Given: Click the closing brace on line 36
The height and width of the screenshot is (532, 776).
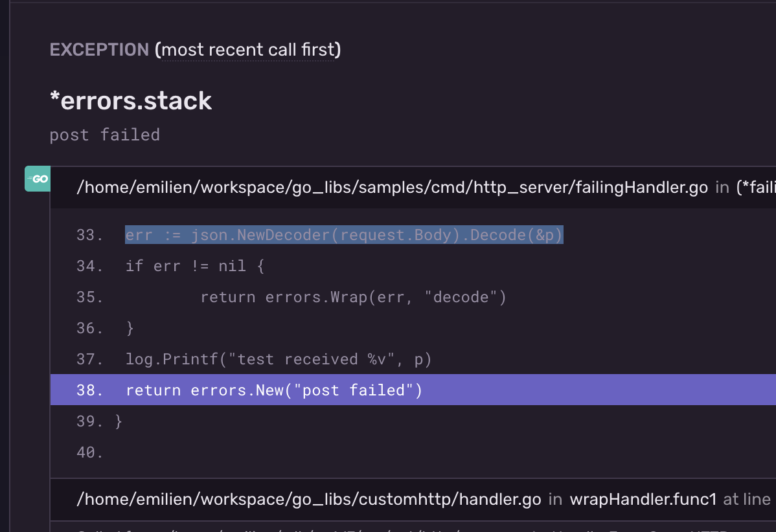Looking at the screenshot, I should tap(130, 328).
